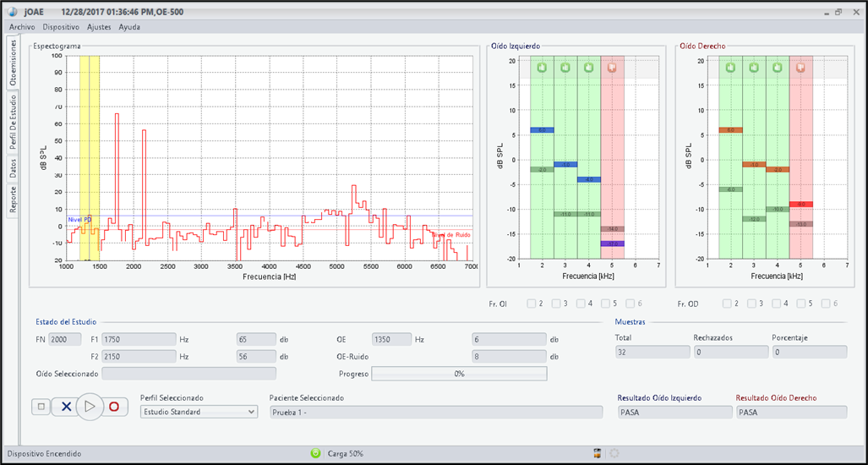The image size is (868, 465).
Task: Click the Estado del Estudio heading
Action: [x=66, y=321]
